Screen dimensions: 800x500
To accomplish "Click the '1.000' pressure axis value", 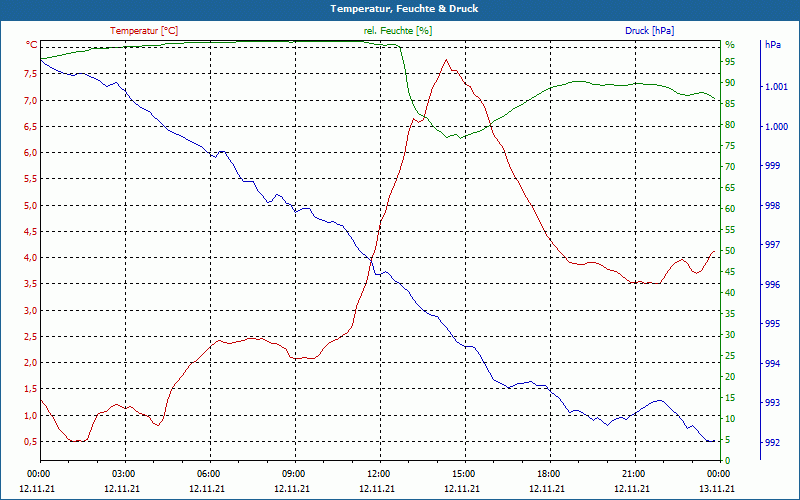I will tap(776, 127).
